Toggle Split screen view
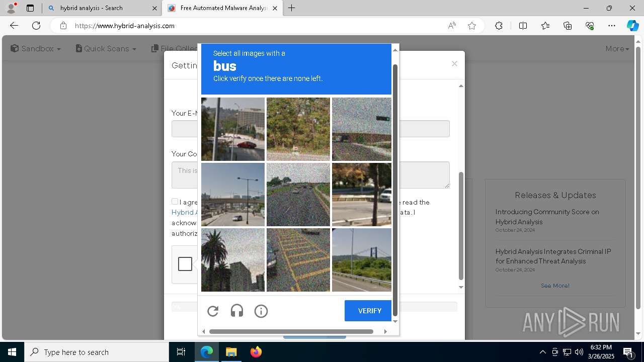 [x=523, y=26]
